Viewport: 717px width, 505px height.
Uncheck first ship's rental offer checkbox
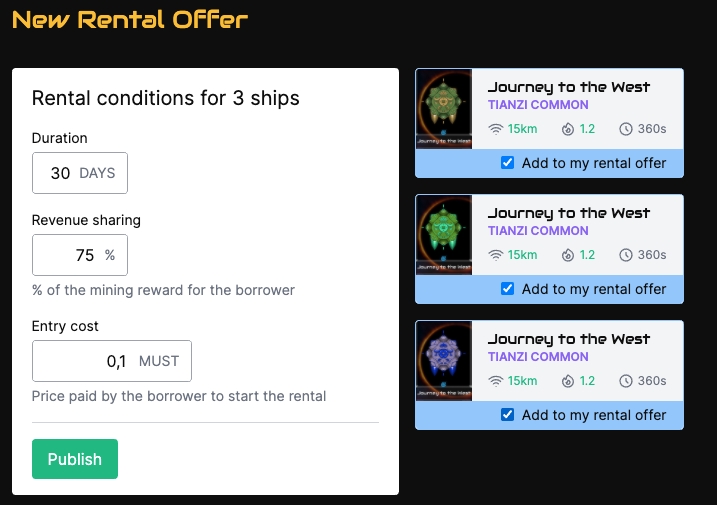point(508,163)
